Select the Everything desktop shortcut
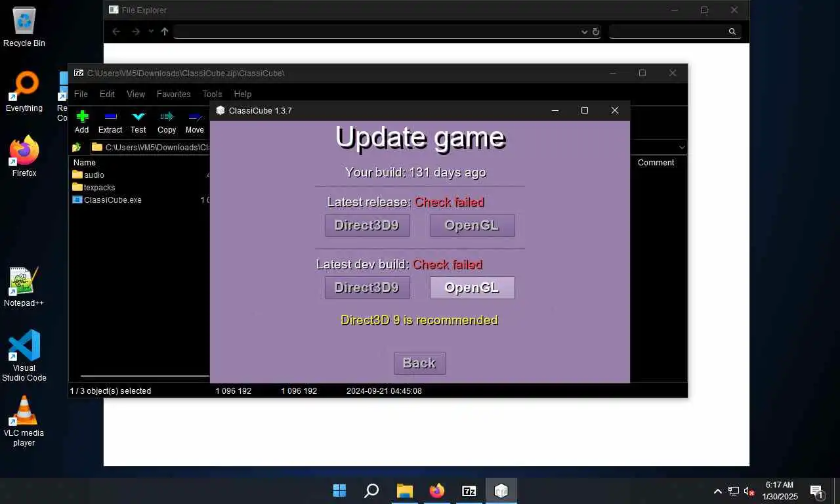The height and width of the screenshot is (504, 840). (x=24, y=92)
